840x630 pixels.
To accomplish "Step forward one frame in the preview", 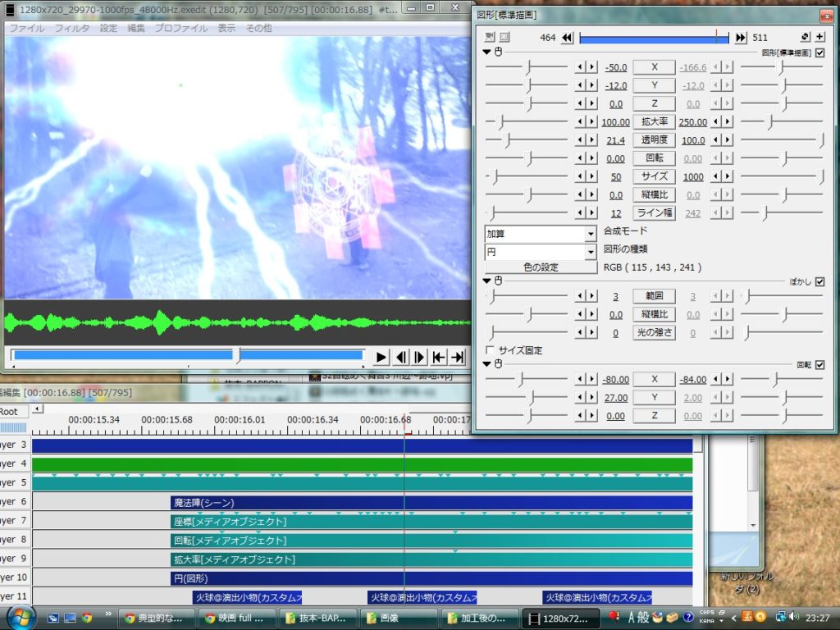I will [419, 357].
